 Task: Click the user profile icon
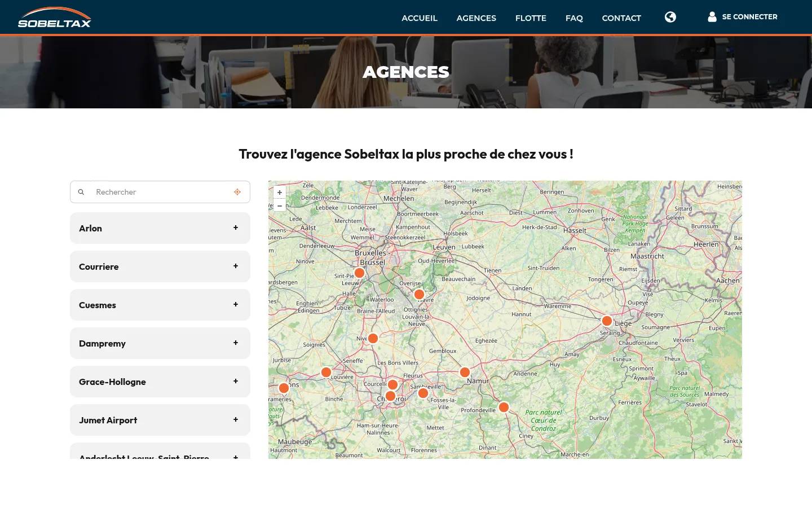(x=712, y=17)
